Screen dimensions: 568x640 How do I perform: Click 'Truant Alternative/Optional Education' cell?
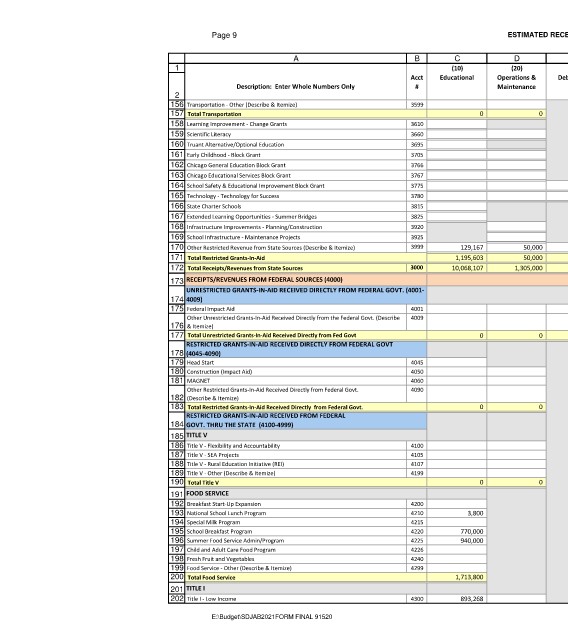[x=296, y=144]
